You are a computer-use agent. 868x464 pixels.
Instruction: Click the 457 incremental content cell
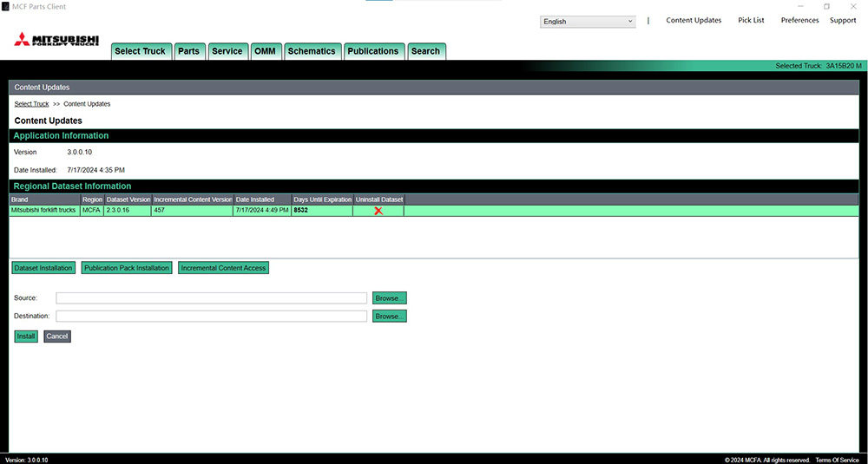(193, 210)
